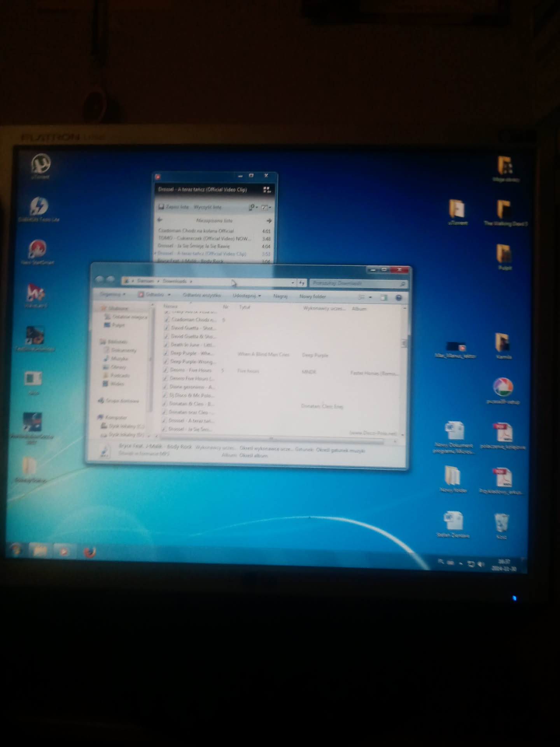Click Wyczyść listę in Media Player
This screenshot has width=560, height=747.
(x=208, y=207)
